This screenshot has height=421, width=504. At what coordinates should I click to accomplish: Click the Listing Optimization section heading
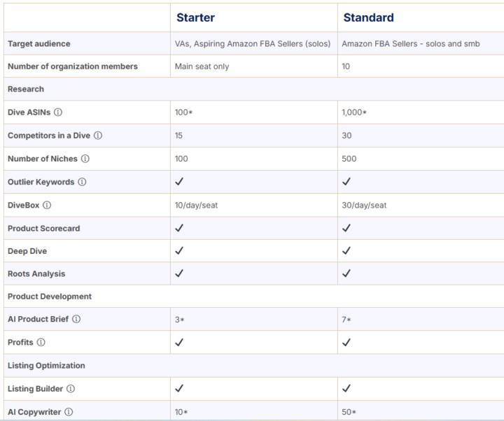46,366
